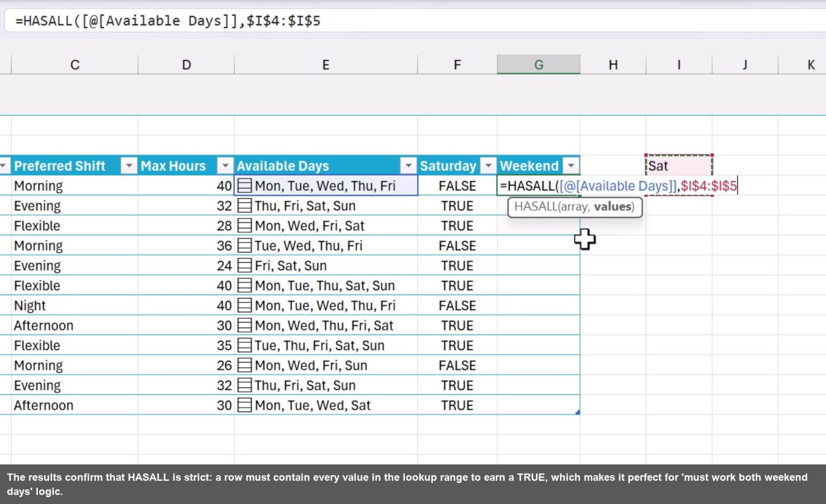This screenshot has height=504, width=826.
Task: Select column E header
Action: pos(326,64)
